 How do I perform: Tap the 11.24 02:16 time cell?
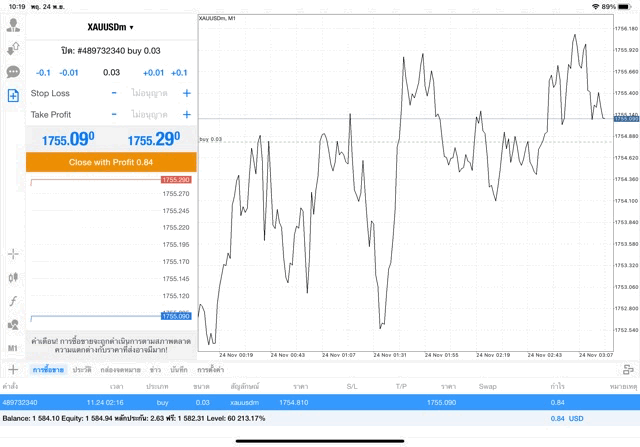click(x=105, y=403)
